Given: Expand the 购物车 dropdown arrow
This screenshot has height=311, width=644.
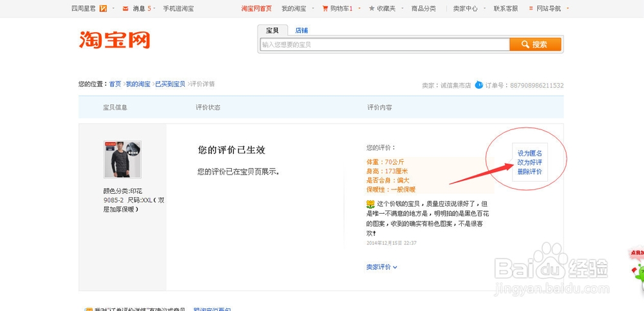Looking at the screenshot, I should coord(359,8).
